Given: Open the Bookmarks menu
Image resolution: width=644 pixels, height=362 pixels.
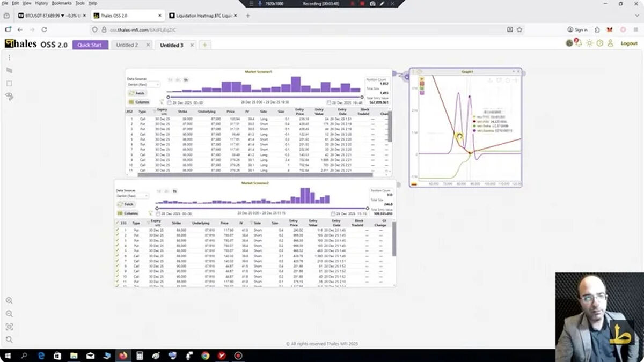Looking at the screenshot, I should 61,3.
